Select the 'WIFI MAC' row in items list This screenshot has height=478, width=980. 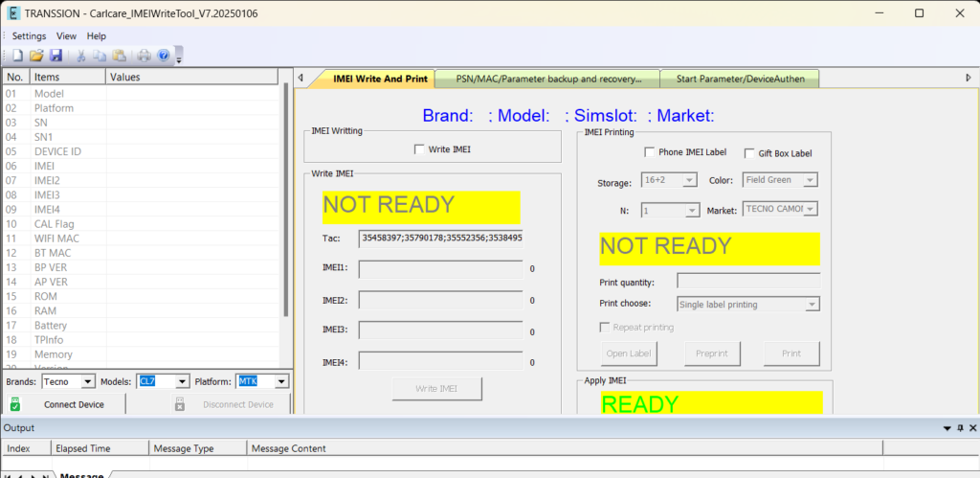point(142,239)
